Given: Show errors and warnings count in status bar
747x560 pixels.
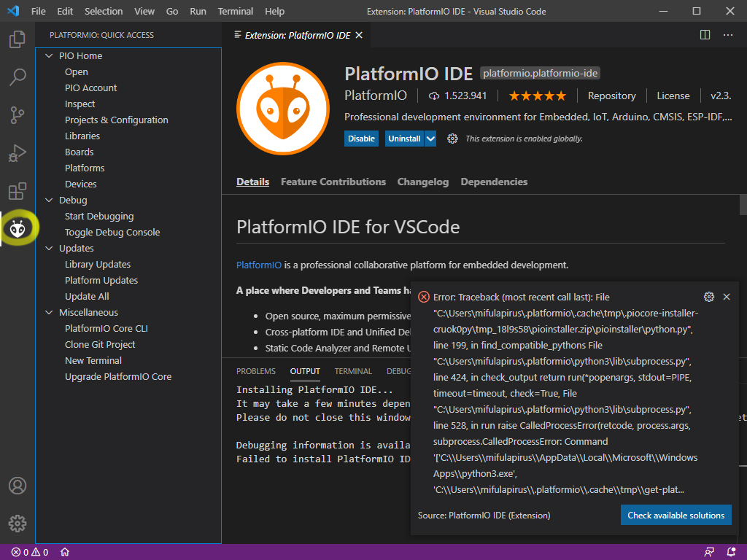Looking at the screenshot, I should (x=29, y=552).
